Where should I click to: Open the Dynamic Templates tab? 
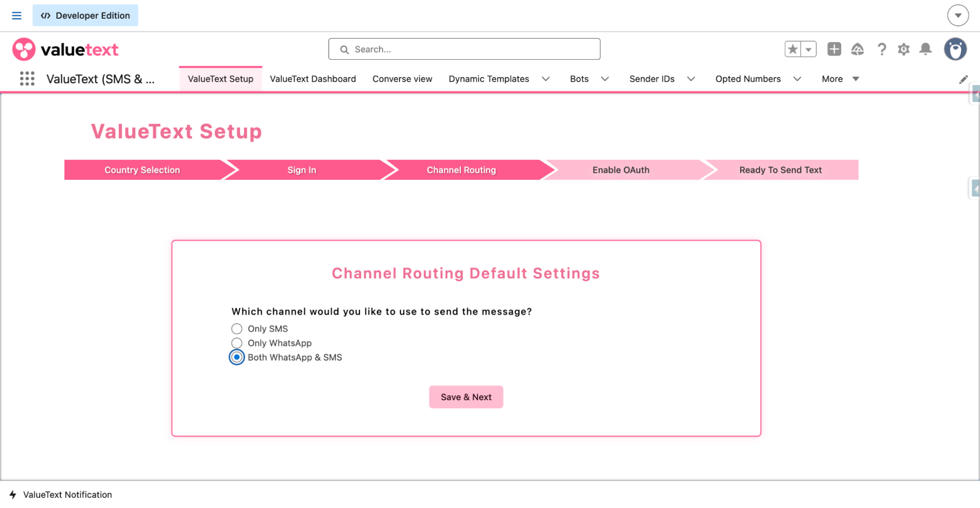(x=489, y=79)
